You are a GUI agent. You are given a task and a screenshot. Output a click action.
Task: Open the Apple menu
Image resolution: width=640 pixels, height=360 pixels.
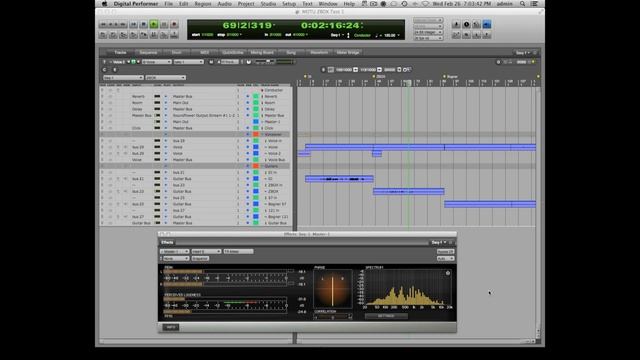point(104,4)
